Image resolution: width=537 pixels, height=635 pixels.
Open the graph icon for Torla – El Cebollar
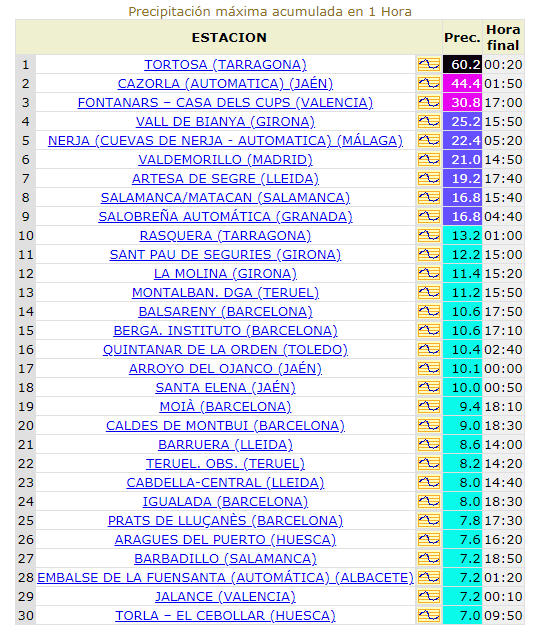click(428, 616)
